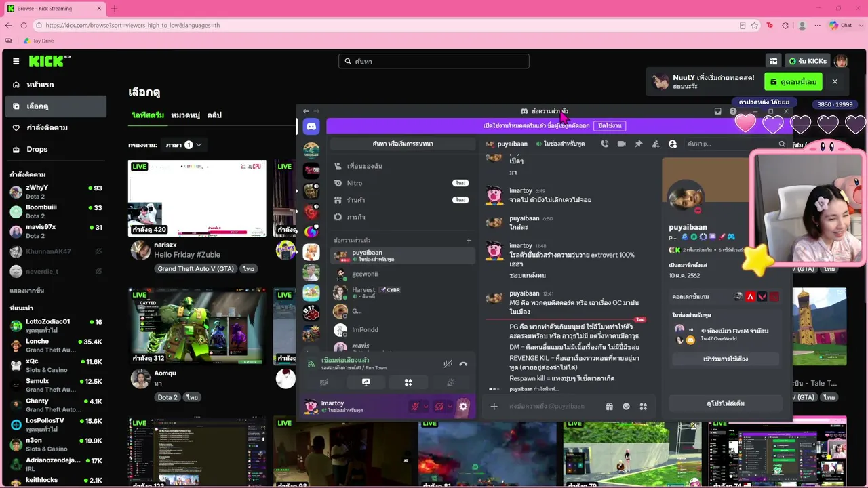868x488 pixels.
Task: Open Discord help question-mark icon
Action: click(732, 111)
